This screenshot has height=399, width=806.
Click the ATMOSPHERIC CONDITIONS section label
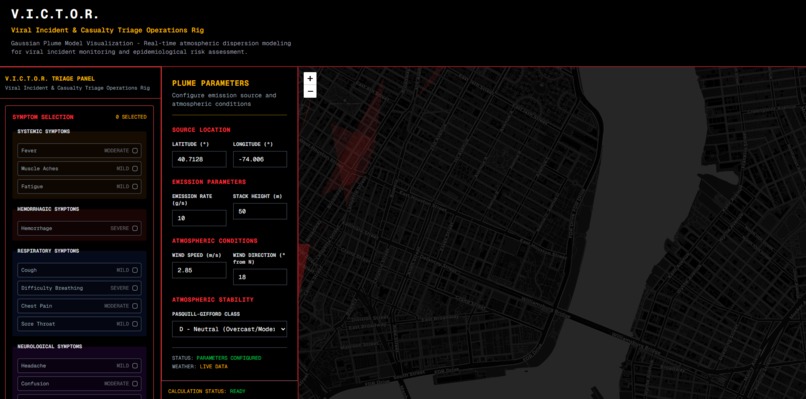214,241
